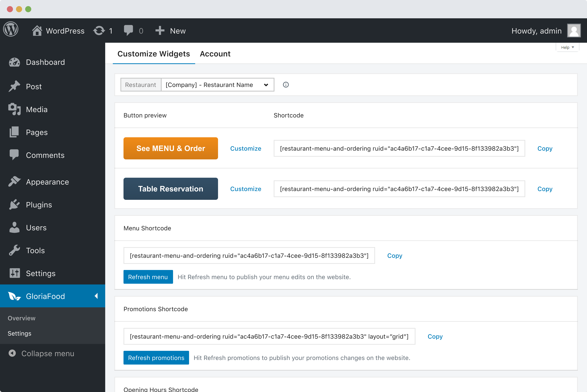
Task: Open the updates refresh icon in admin bar
Action: (x=99, y=31)
